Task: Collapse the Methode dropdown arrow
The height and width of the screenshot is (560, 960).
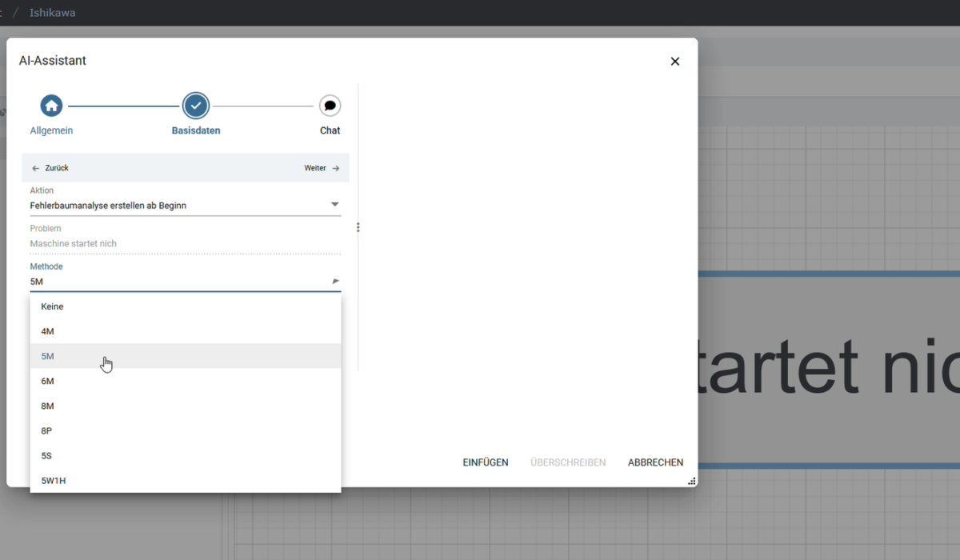Action: (x=335, y=282)
